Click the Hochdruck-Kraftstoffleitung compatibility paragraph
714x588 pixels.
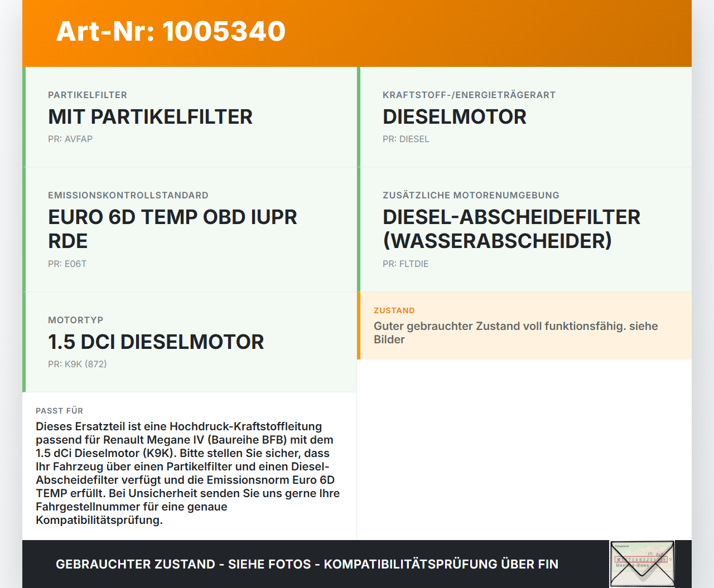(x=188, y=473)
